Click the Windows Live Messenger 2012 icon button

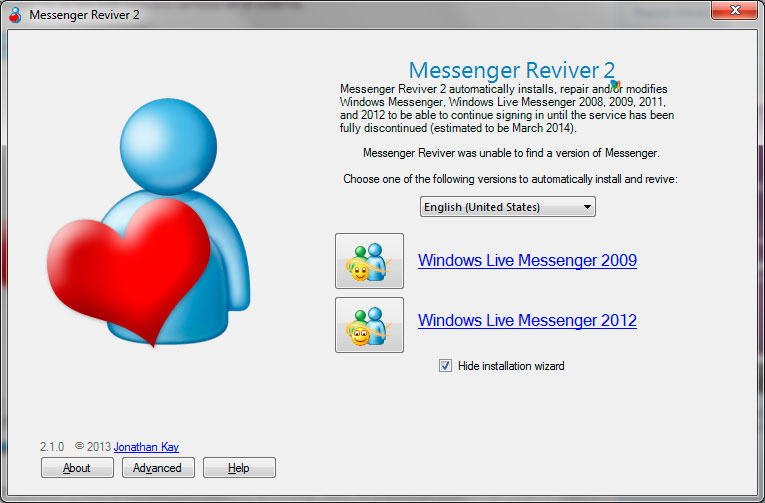click(369, 325)
